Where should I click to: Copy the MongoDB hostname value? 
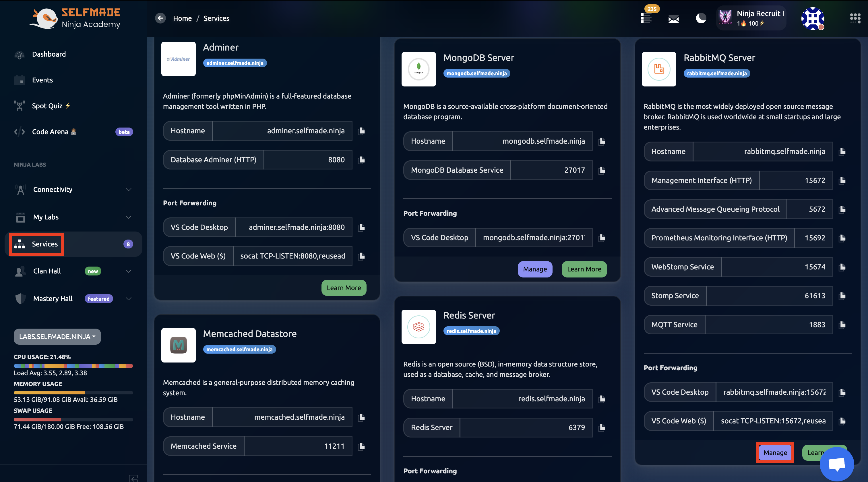pyautogui.click(x=602, y=141)
